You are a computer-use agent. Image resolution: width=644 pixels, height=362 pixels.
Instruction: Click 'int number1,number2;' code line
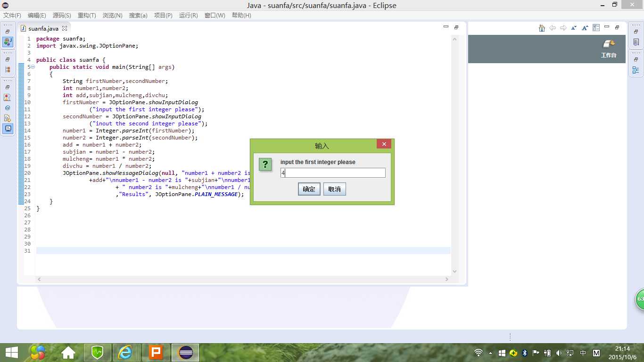pos(95,88)
